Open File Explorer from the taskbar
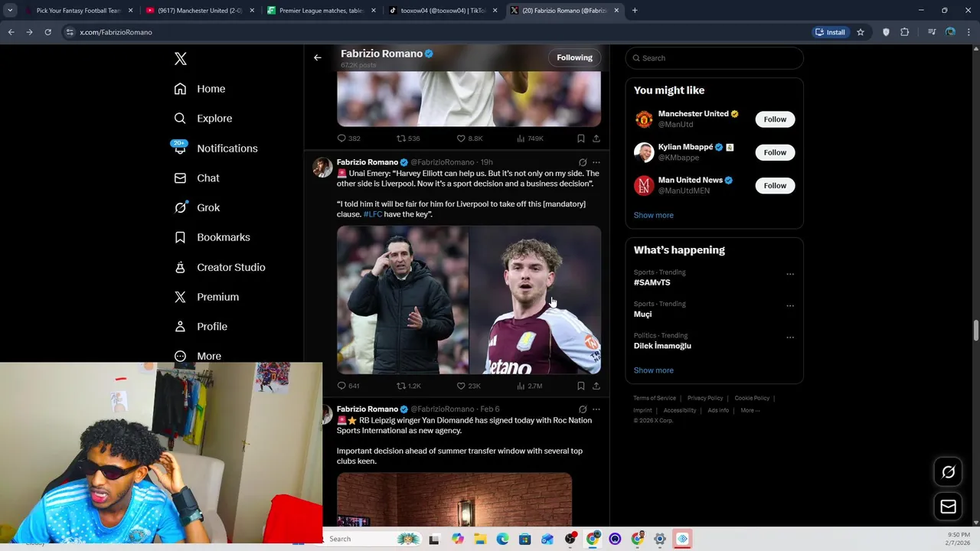Image resolution: width=980 pixels, height=551 pixels. (480, 539)
